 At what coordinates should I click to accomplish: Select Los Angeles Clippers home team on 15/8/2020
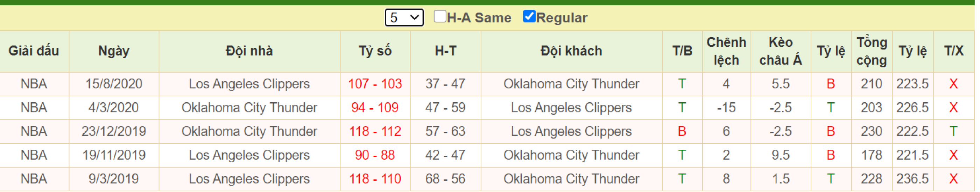point(249,84)
